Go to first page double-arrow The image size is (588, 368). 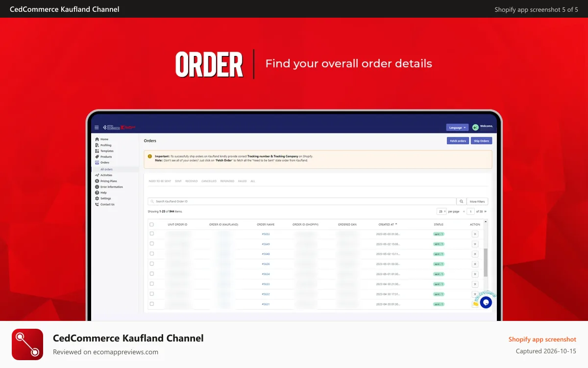(x=464, y=211)
